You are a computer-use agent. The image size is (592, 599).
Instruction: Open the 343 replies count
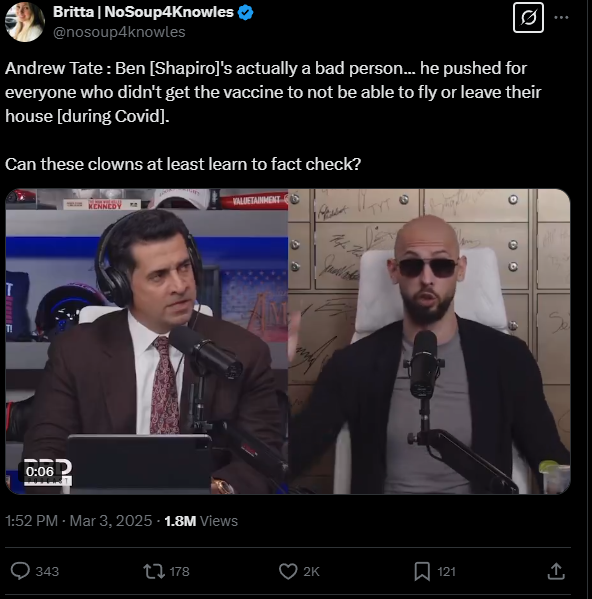click(47, 571)
